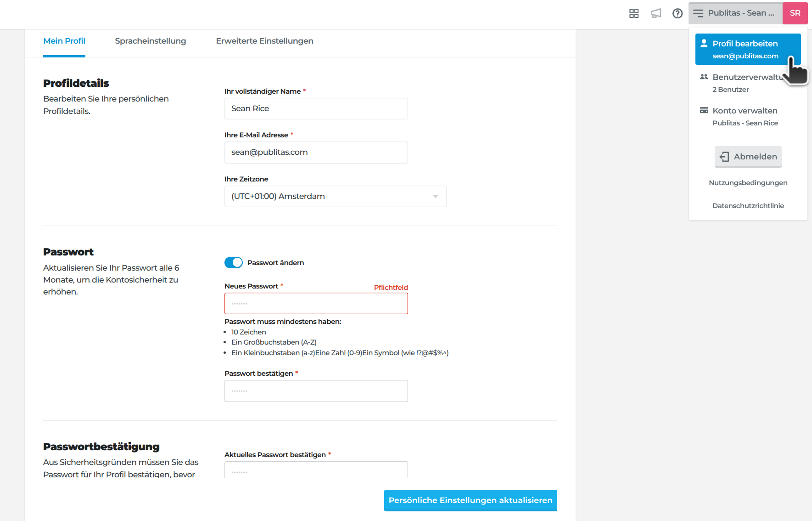The height and width of the screenshot is (521, 812).
Task: Click the megaphone announcements icon
Action: (656, 13)
